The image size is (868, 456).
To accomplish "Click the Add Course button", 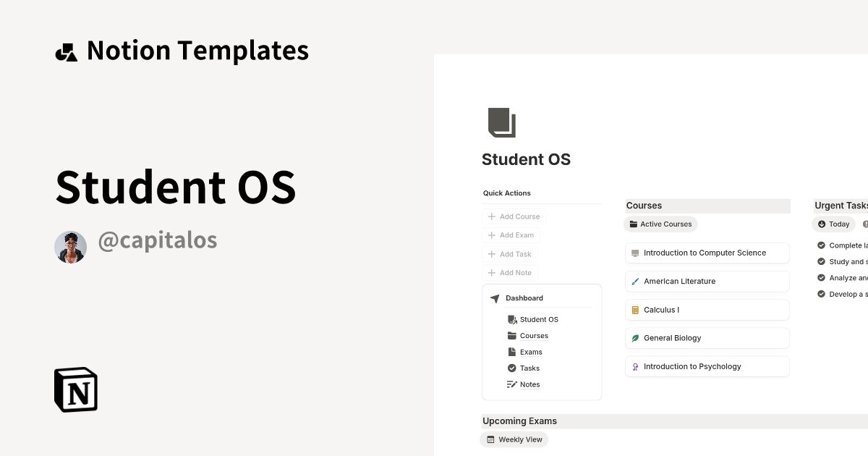I will (514, 216).
